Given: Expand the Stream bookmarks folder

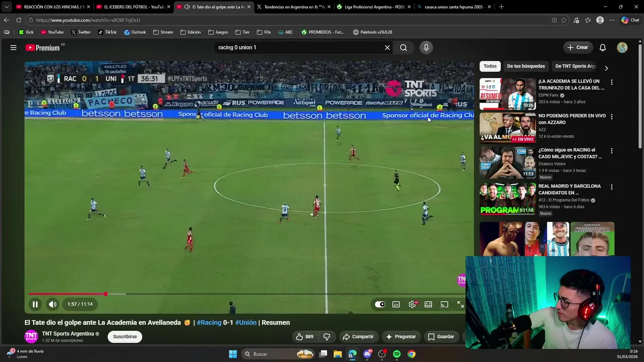Looking at the screenshot, I should [x=163, y=32].
